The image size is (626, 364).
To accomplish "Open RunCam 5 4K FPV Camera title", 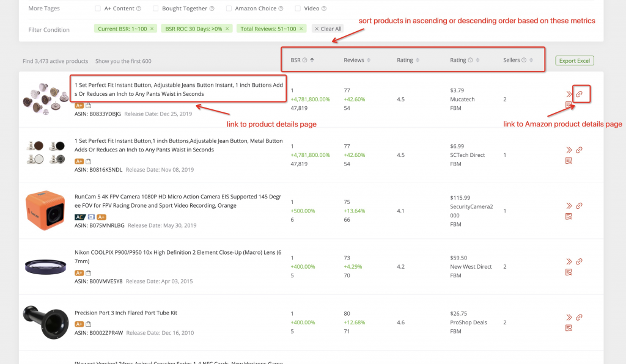I will coord(178,201).
